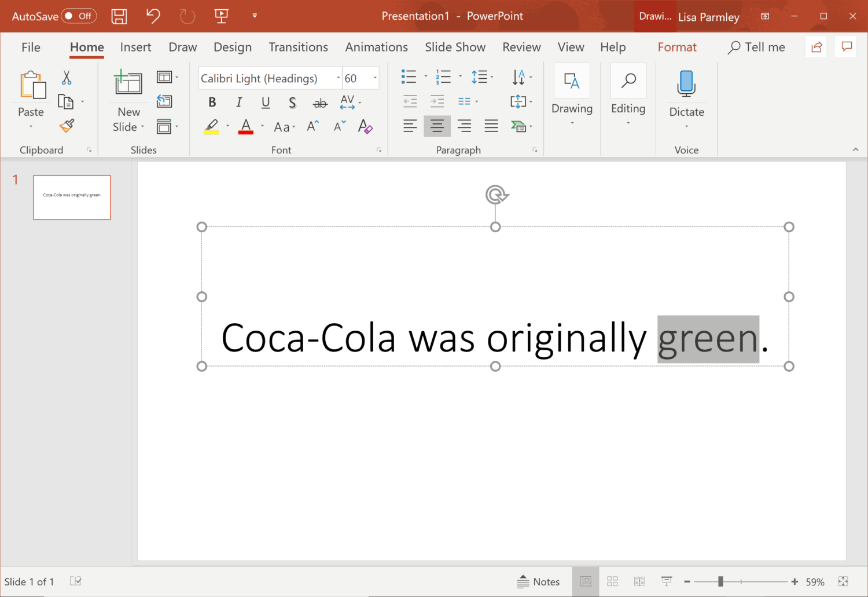Launch Slide Show from status bar

click(x=667, y=581)
